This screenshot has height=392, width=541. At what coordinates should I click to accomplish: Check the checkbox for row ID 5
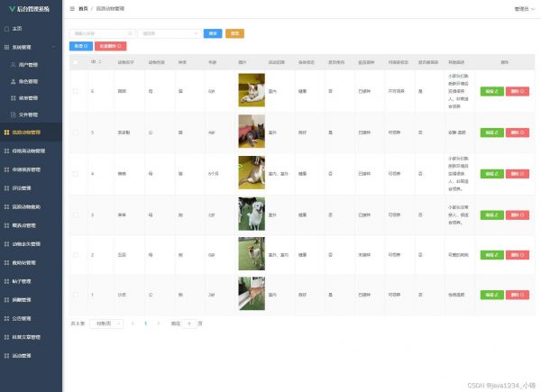click(x=75, y=132)
